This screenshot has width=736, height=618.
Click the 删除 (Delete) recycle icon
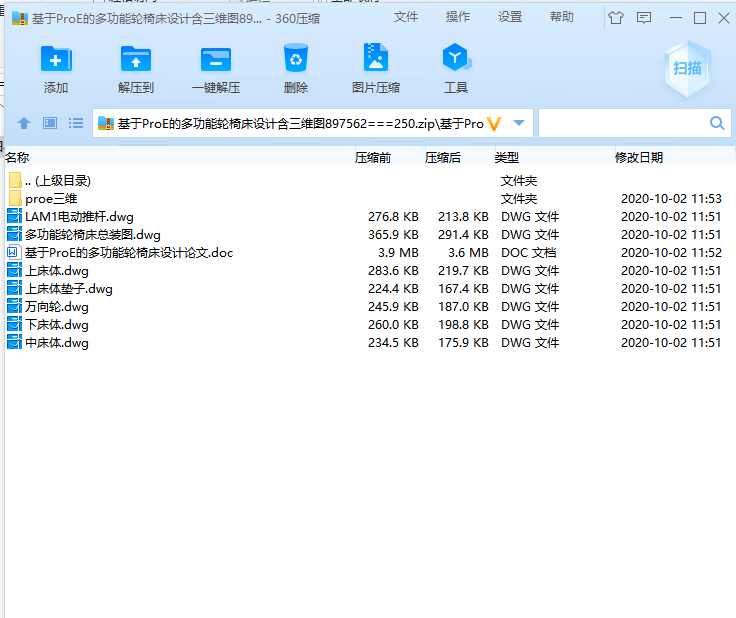(296, 58)
